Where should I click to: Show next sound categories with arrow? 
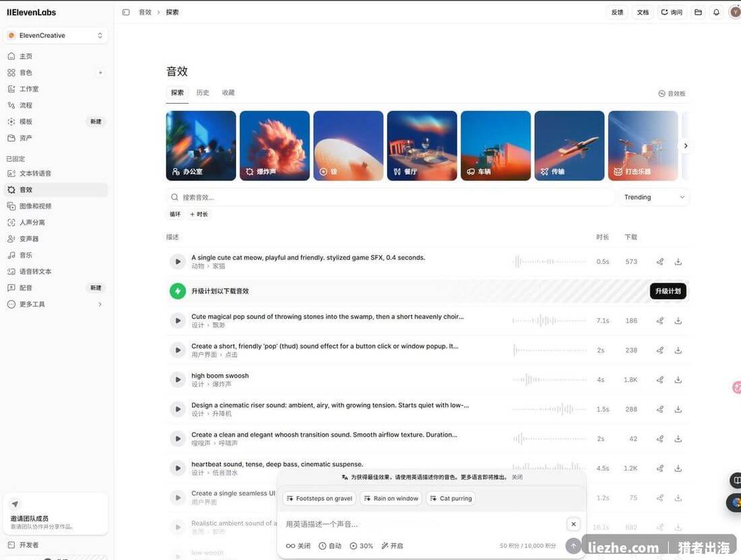coord(686,146)
